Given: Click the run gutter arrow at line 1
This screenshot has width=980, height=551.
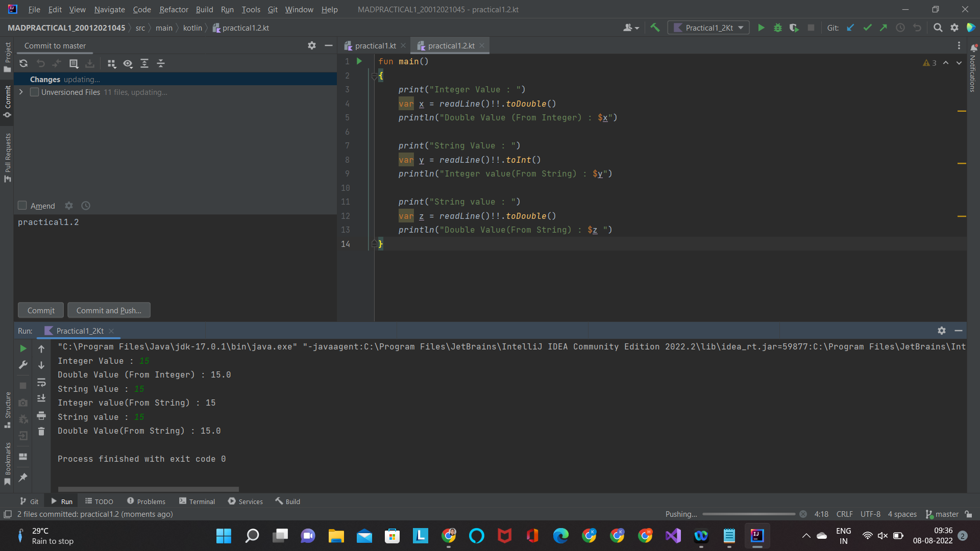Looking at the screenshot, I should 359,61.
